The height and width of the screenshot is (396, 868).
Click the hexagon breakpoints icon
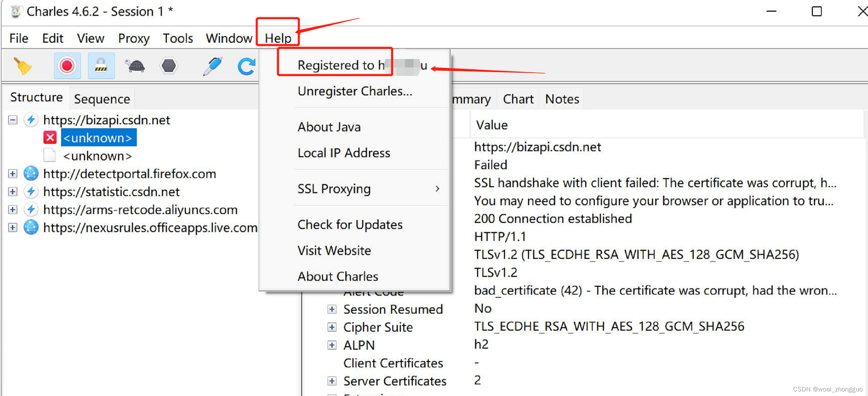pos(169,66)
